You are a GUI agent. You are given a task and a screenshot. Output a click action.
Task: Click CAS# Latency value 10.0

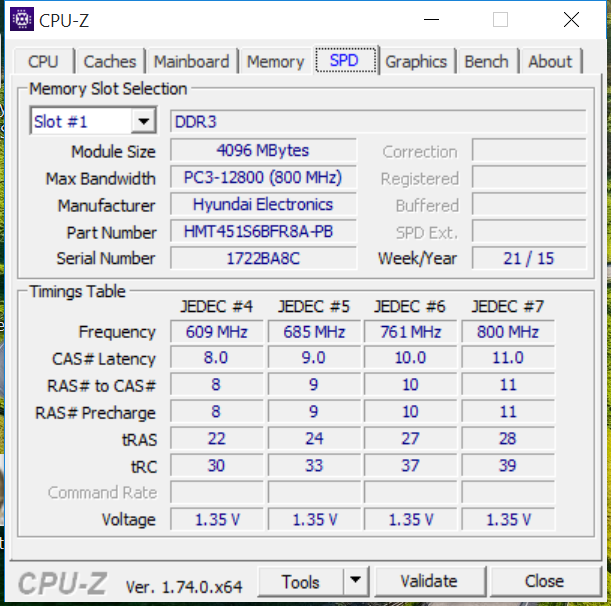[410, 357]
